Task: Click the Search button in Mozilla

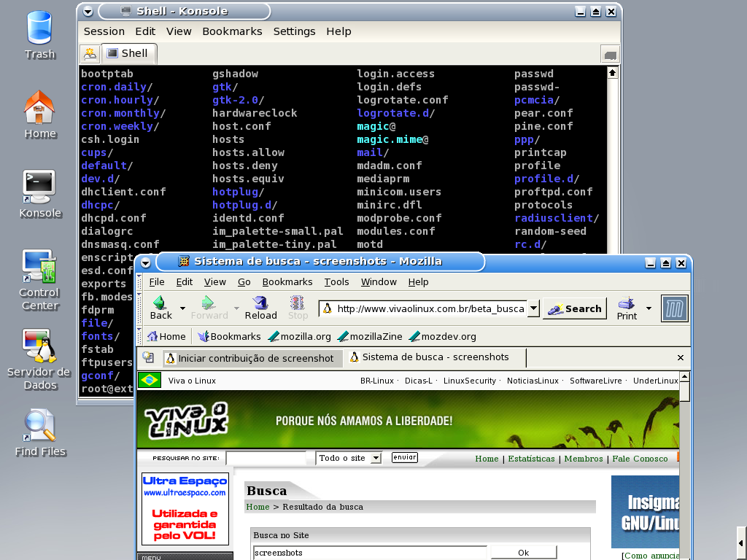Action: (575, 308)
